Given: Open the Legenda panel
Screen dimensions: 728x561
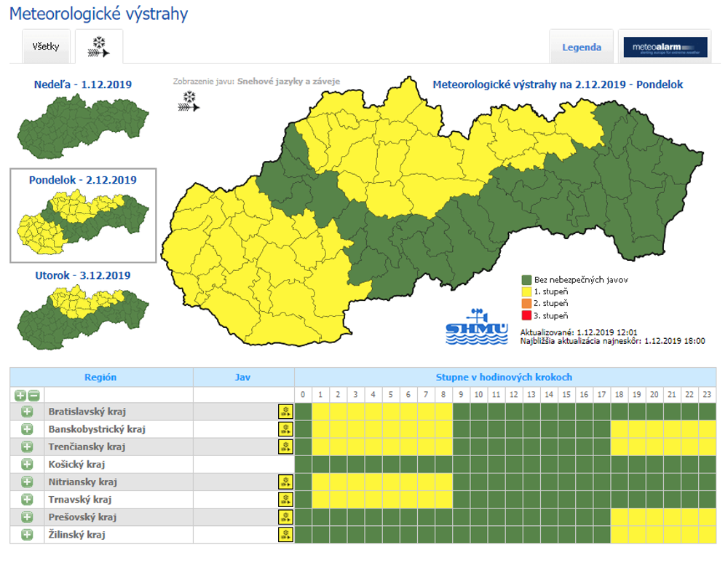Looking at the screenshot, I should [582, 47].
